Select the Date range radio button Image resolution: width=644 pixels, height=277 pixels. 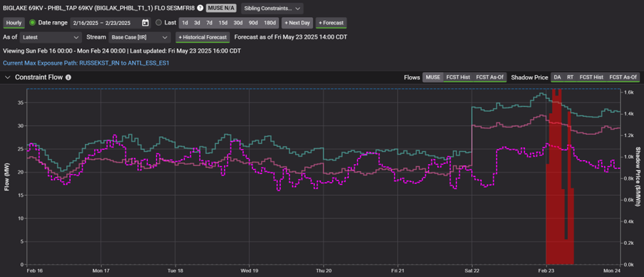[32, 23]
